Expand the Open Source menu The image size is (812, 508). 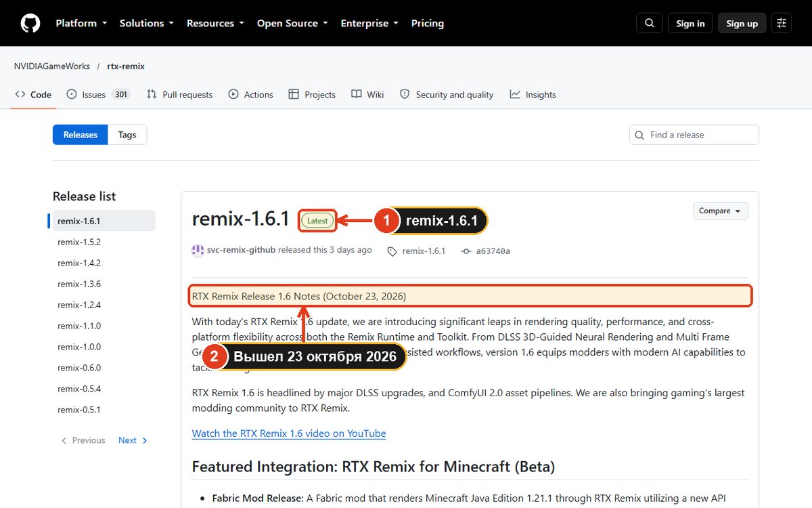click(292, 23)
